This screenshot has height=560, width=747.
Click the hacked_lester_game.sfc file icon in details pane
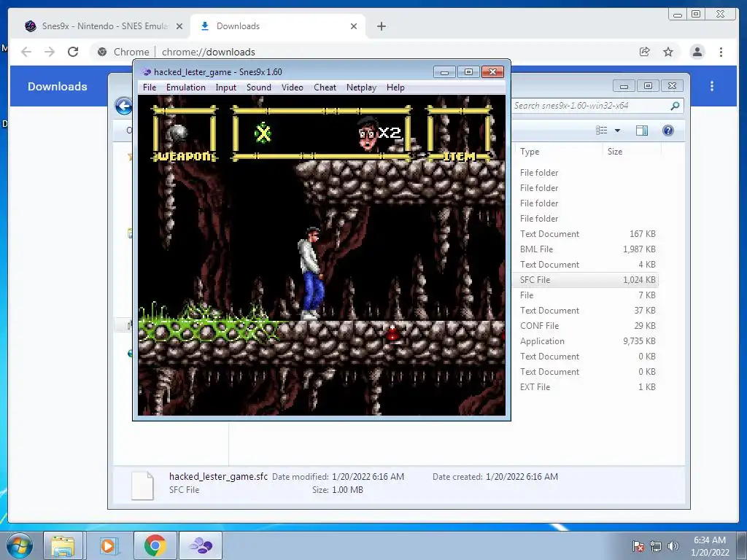142,485
